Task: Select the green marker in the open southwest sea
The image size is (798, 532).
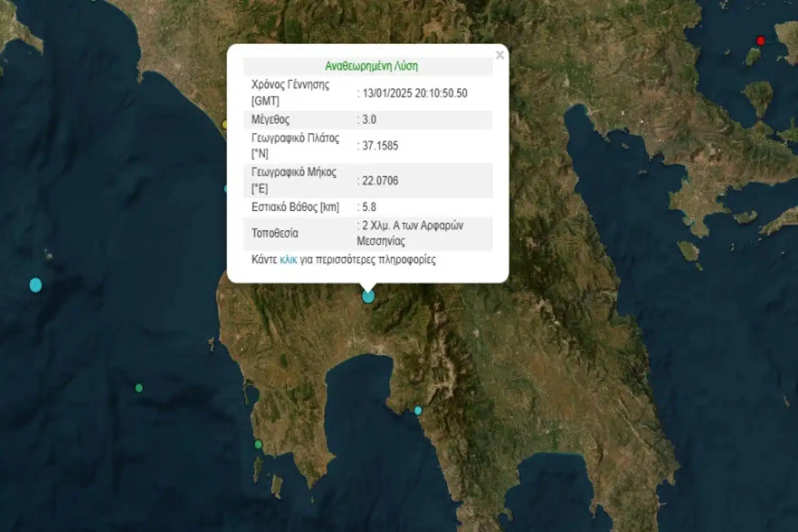Action: [139, 388]
